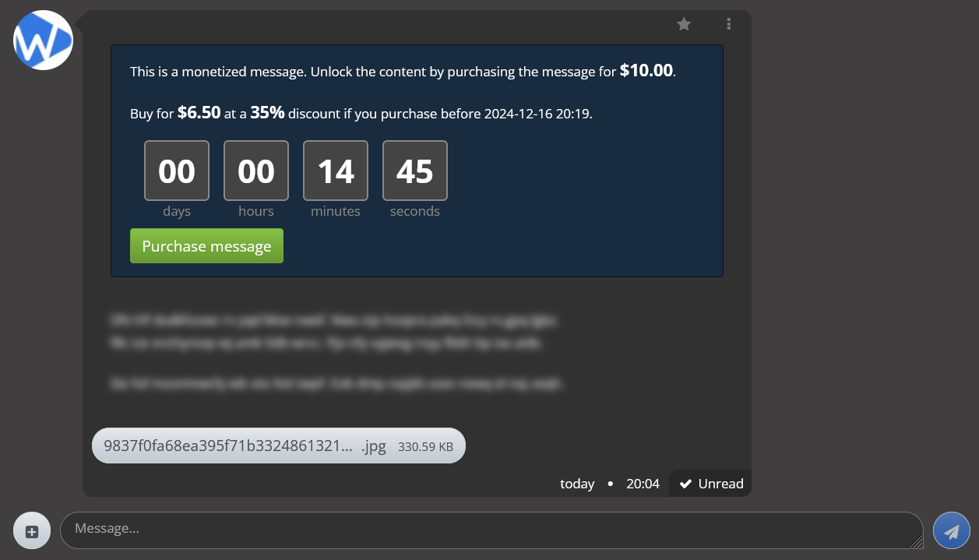This screenshot has width=979, height=560.
Task: Click the 330.59 KB file size label
Action: [425, 448]
